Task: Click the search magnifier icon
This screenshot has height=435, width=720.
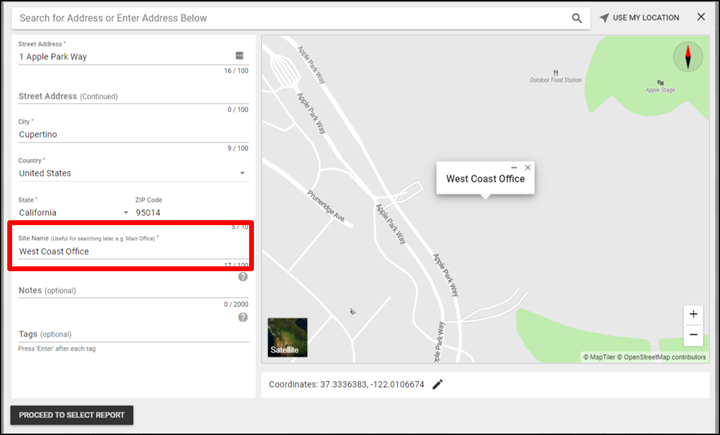Action: click(x=576, y=18)
